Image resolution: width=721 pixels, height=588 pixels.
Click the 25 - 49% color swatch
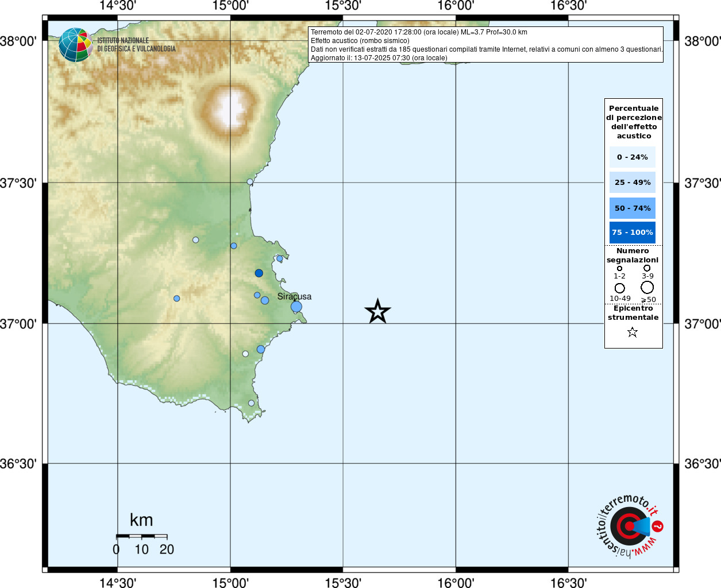pyautogui.click(x=633, y=182)
